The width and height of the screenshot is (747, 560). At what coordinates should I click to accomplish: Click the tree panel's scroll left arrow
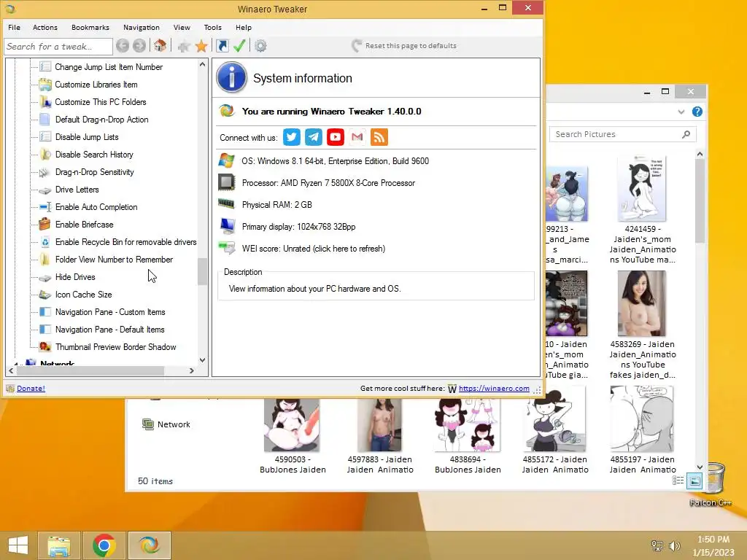click(11, 370)
